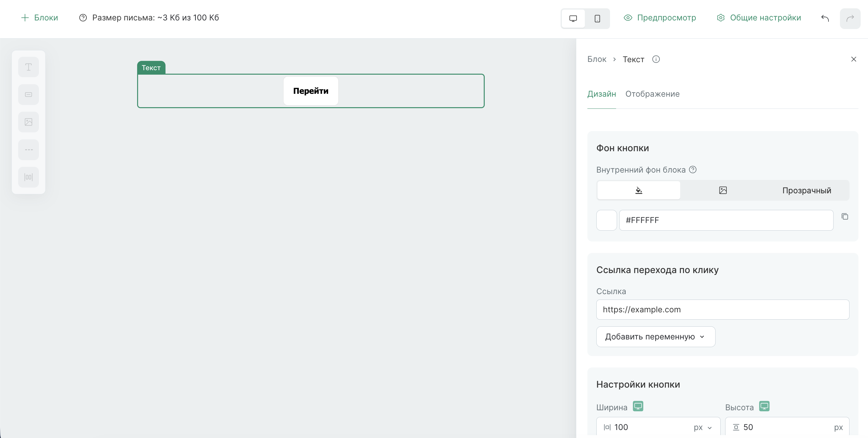Click the redo arrow icon
This screenshot has width=868, height=438.
point(850,18)
